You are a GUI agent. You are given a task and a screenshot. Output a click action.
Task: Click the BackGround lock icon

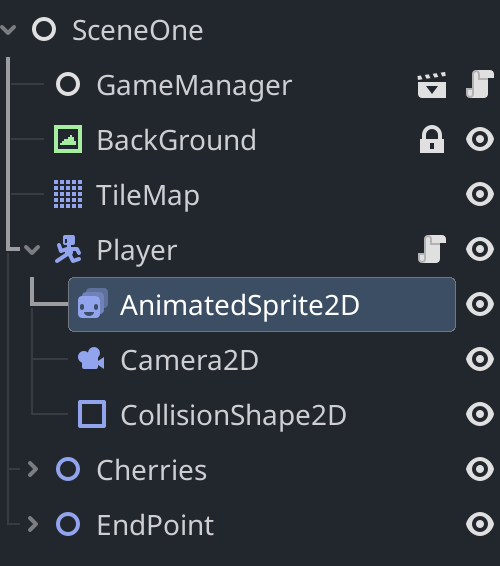432,139
